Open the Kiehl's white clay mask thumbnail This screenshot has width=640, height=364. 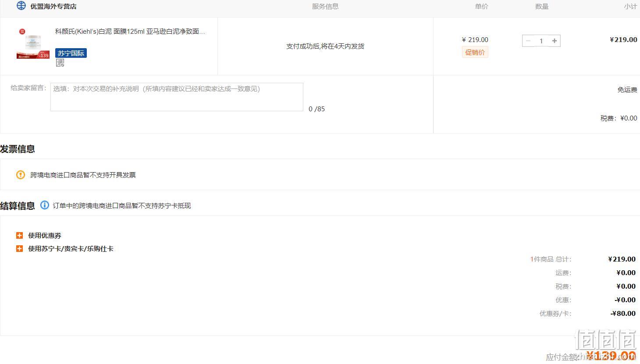[33, 43]
